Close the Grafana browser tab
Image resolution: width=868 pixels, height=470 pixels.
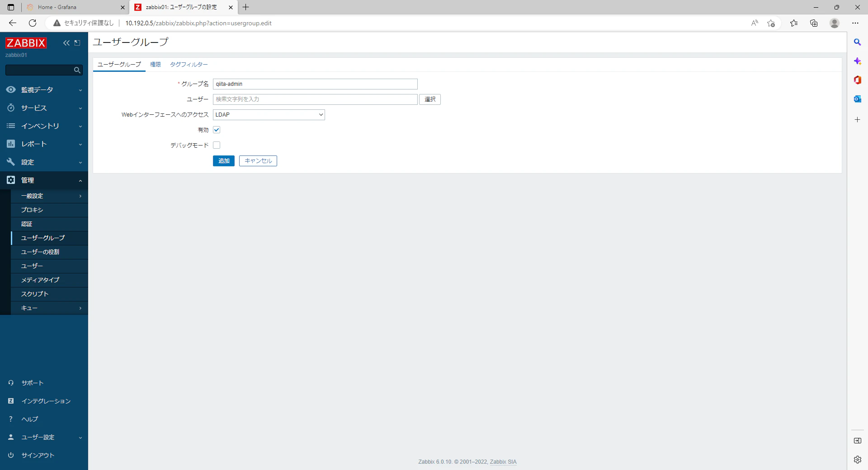pos(123,7)
